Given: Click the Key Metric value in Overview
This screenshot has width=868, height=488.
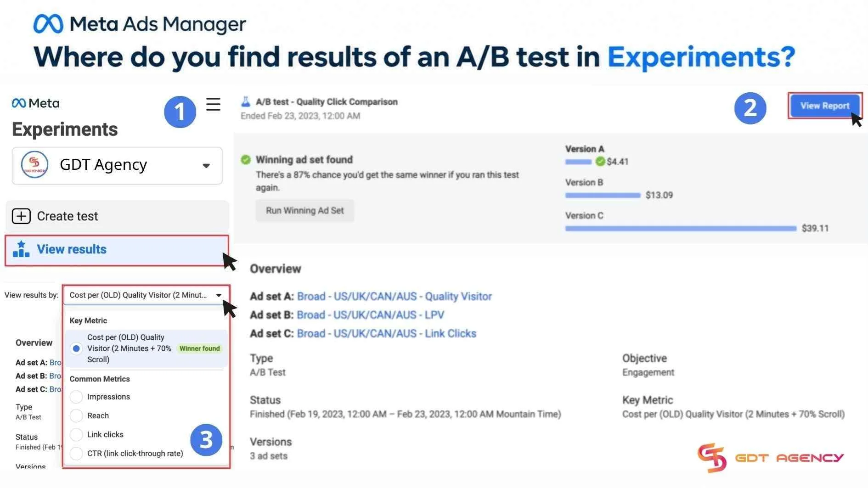Looking at the screenshot, I should tap(733, 414).
